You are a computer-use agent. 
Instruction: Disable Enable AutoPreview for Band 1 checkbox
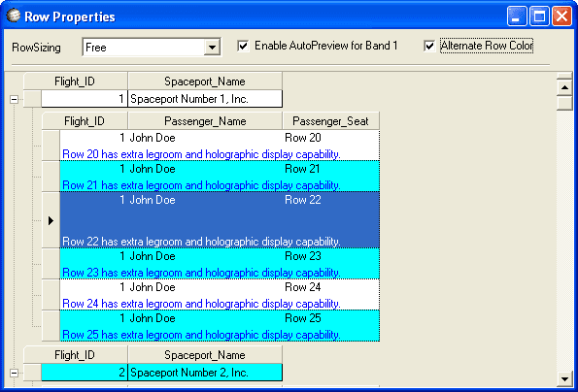click(x=243, y=46)
